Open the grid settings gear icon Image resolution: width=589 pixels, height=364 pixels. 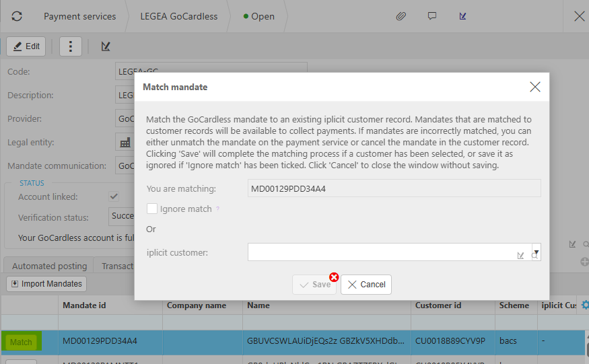point(584,305)
